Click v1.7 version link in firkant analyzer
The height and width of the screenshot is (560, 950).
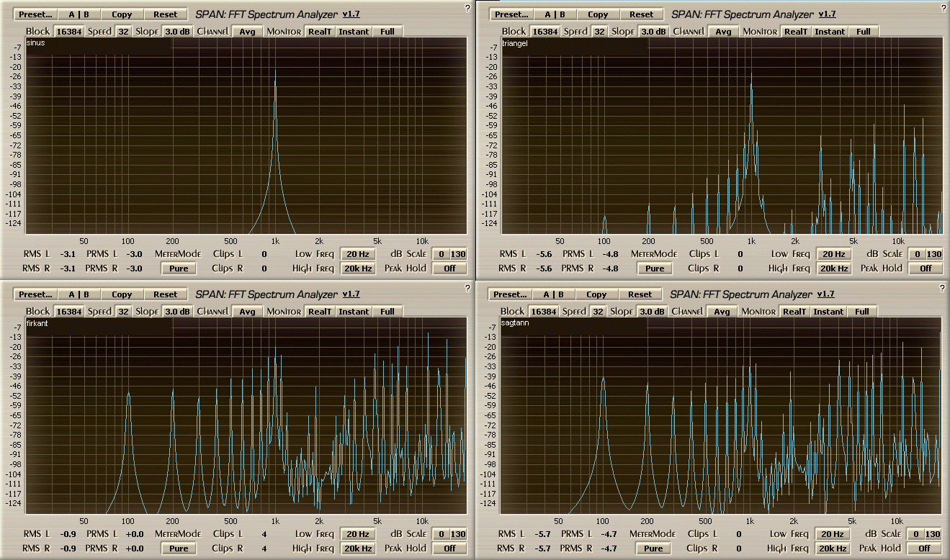[351, 294]
